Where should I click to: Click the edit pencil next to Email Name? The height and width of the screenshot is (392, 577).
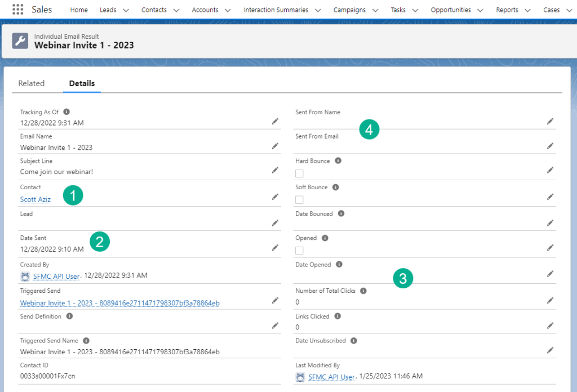[x=275, y=146]
